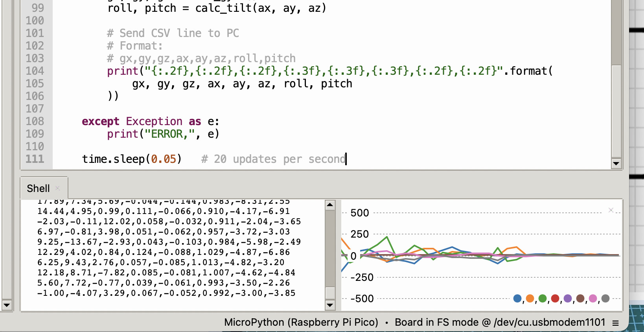Click the '# Format:' comment line

(x=135, y=46)
